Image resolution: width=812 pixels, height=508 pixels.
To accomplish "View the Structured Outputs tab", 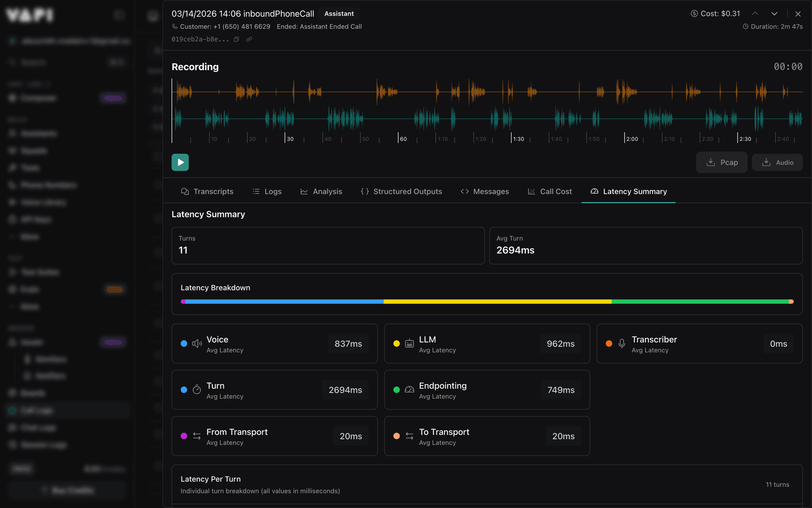I will tap(401, 191).
